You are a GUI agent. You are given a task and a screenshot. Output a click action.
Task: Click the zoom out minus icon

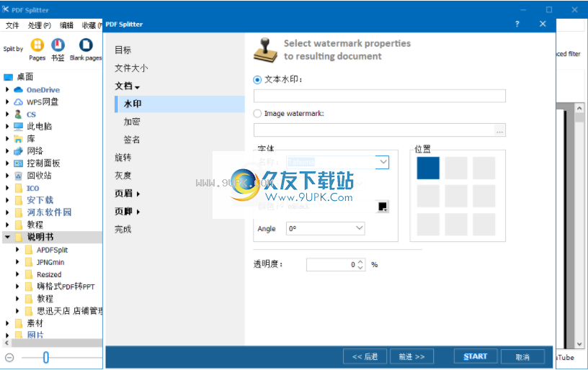(x=10, y=358)
